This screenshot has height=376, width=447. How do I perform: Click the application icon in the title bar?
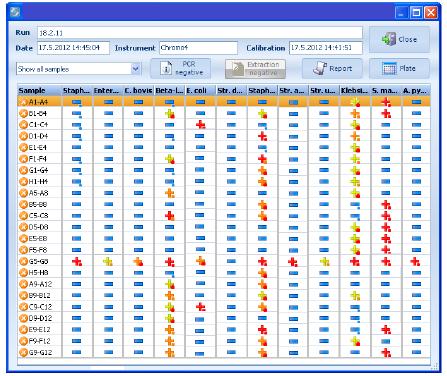15,13
